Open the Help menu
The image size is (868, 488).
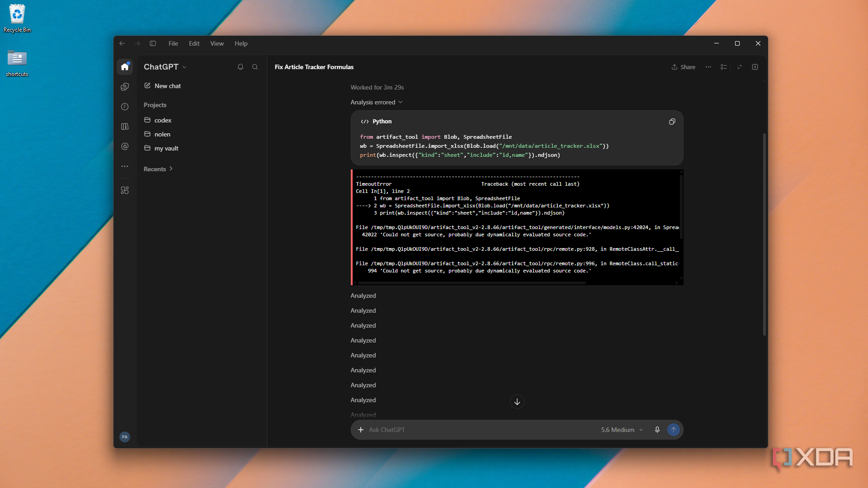[x=241, y=43]
